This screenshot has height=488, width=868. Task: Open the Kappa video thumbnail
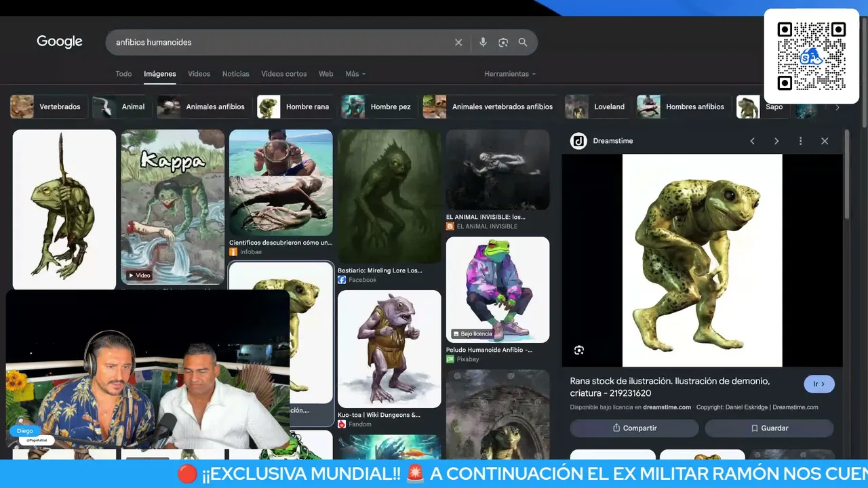tap(173, 207)
